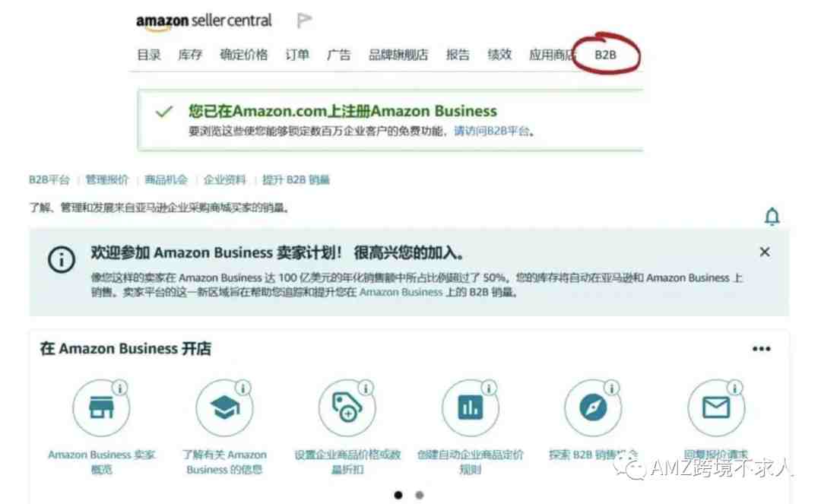The image size is (821, 504).
Task: Switch to the second carousel page dot
Action: tap(420, 495)
